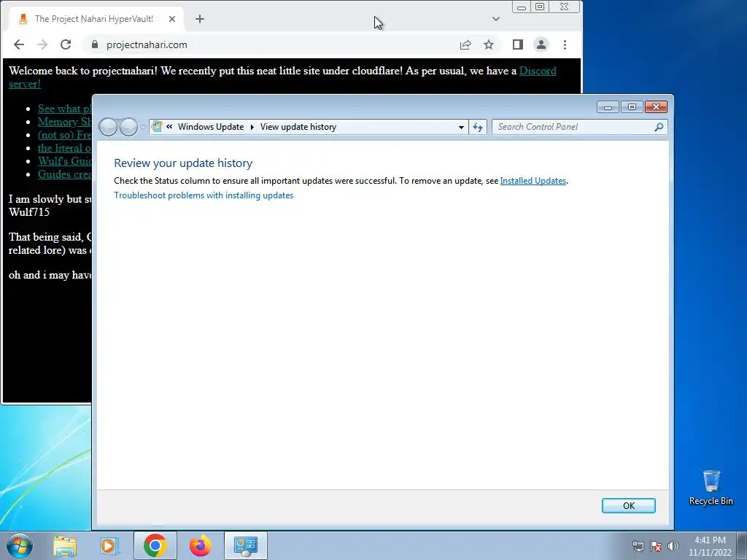Open Firefox from taskbar
The image size is (747, 560).
(200, 545)
